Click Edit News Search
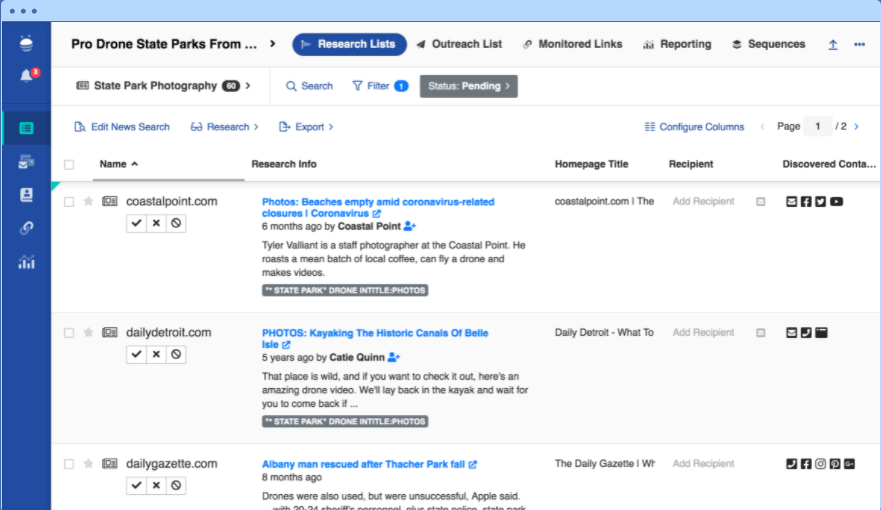881x510 pixels. coord(121,127)
